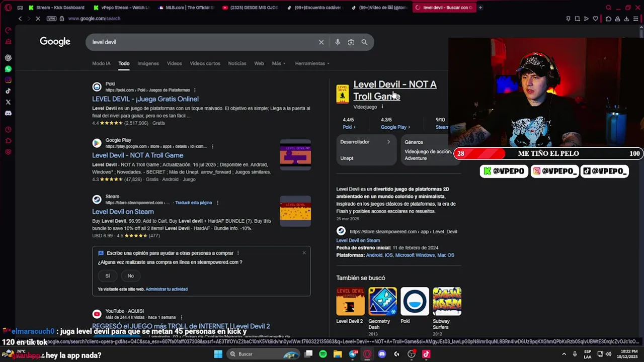Open Easy Setup menu icon
Screen dimensions: 644x362
[x=636, y=19]
